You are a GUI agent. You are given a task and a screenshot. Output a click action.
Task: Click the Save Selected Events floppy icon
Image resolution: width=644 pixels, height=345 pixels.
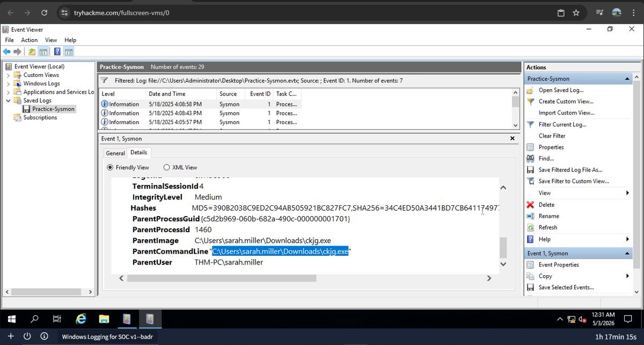pos(530,287)
